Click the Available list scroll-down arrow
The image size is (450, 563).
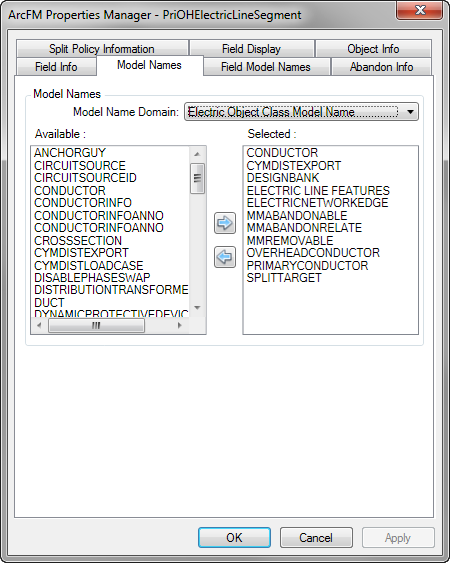point(197,308)
